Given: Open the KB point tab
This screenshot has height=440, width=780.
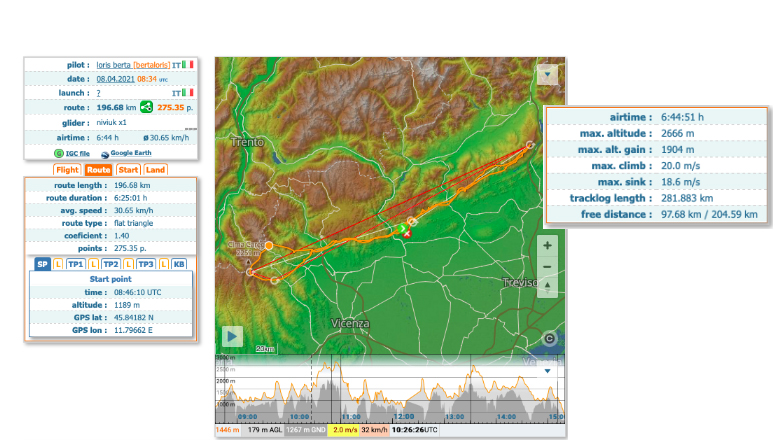Looking at the screenshot, I should [x=179, y=263].
